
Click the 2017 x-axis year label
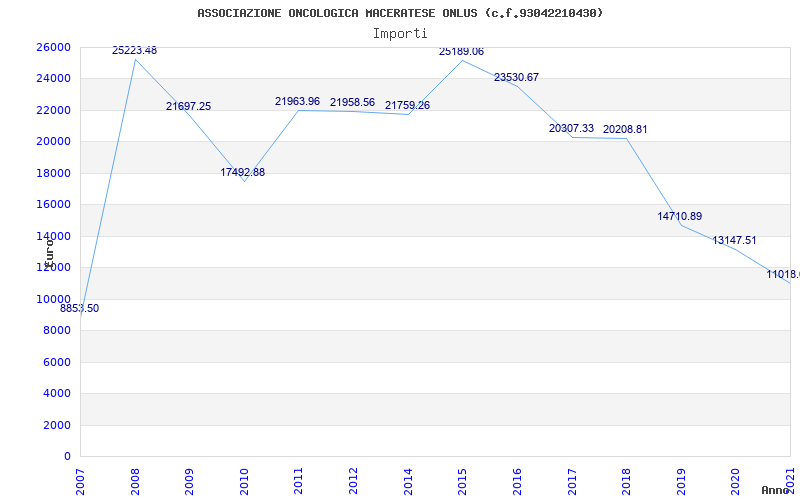(571, 481)
